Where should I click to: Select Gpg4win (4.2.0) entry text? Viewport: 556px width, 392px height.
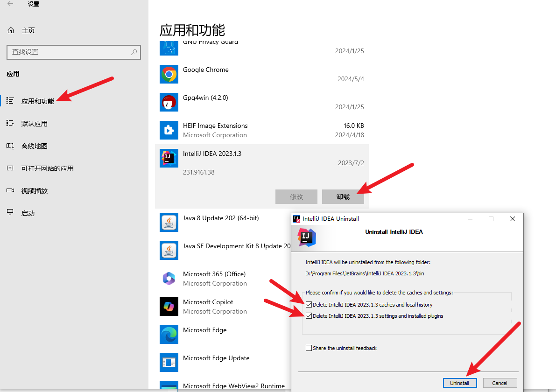pyautogui.click(x=206, y=98)
